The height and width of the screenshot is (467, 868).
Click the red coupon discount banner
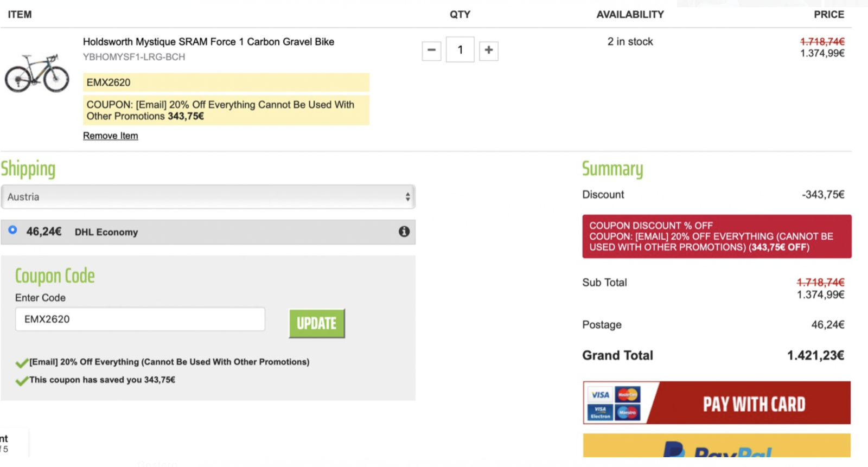716,236
